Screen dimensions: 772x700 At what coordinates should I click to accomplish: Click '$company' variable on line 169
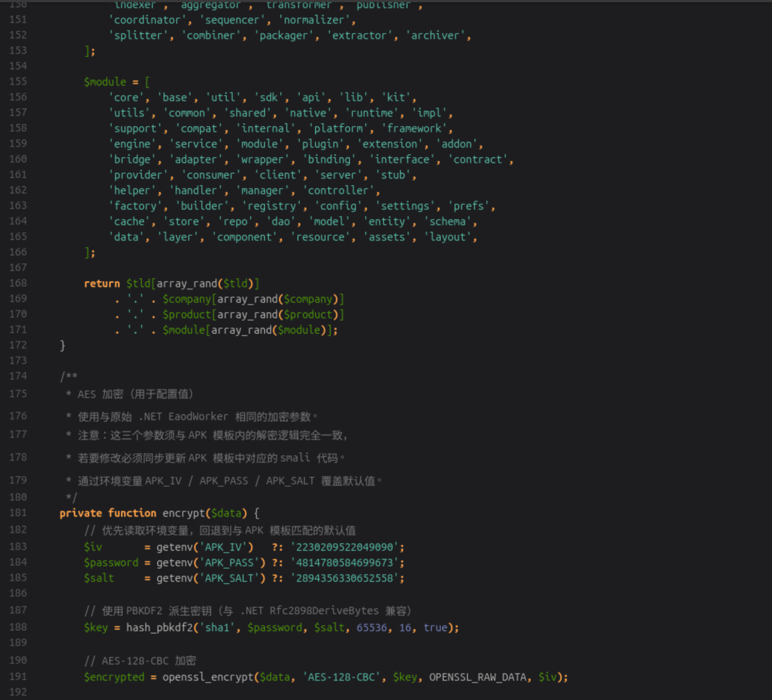pyautogui.click(x=187, y=299)
